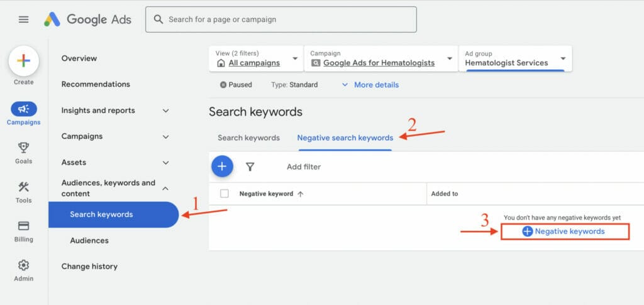Open the hamburger main menu
The height and width of the screenshot is (305, 644).
point(23,19)
